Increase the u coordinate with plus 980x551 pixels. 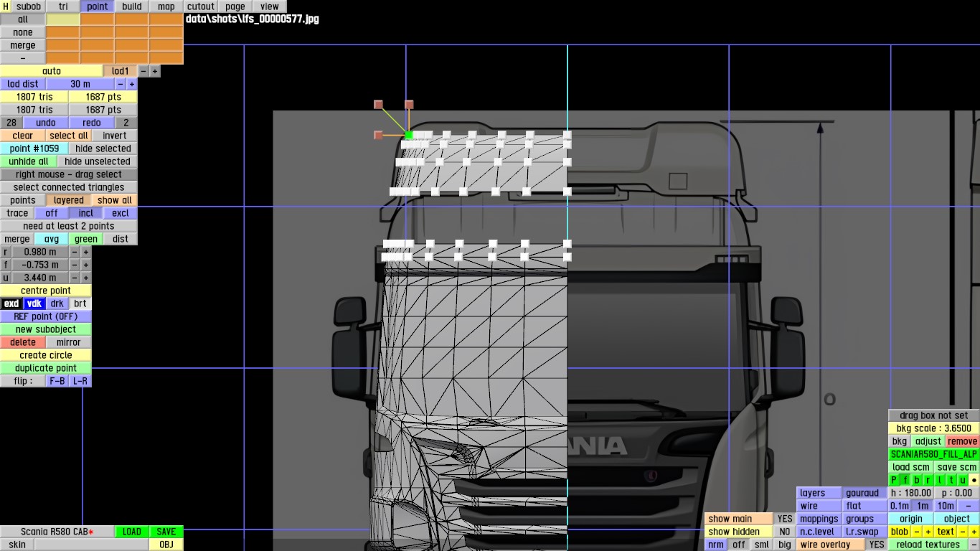[x=86, y=278]
